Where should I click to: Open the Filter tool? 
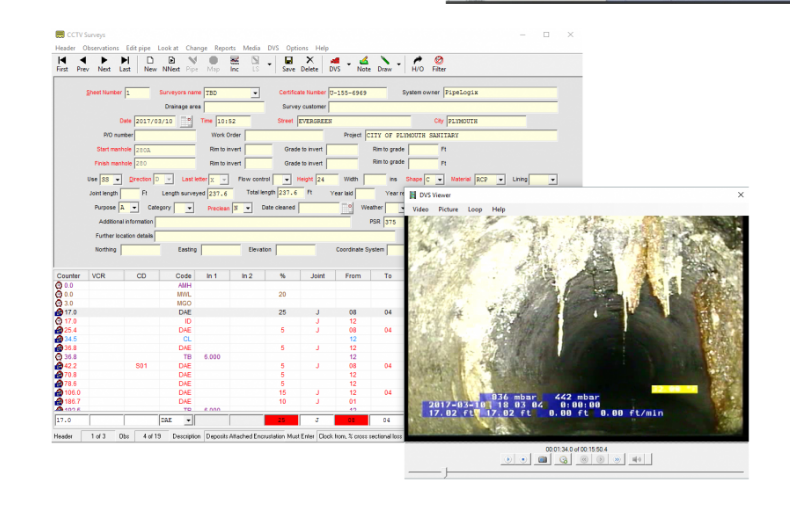[x=439, y=64]
